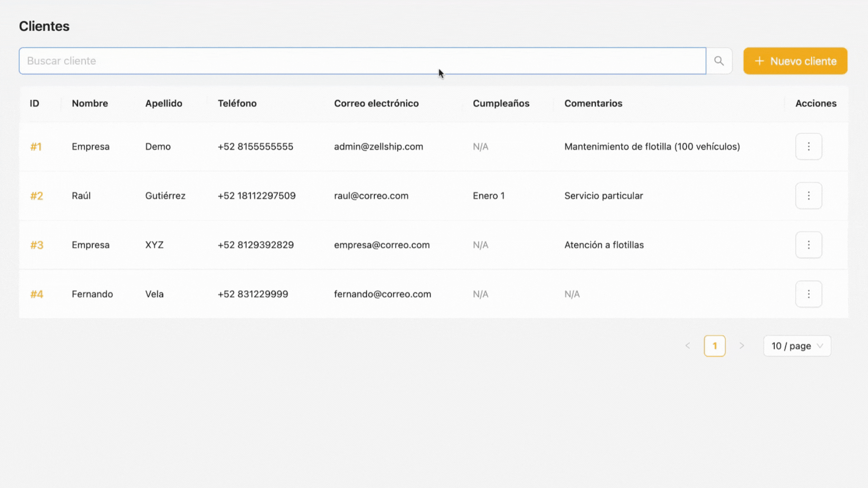
Task: Open actions menu for Empresa XYZ row
Action: click(808, 245)
